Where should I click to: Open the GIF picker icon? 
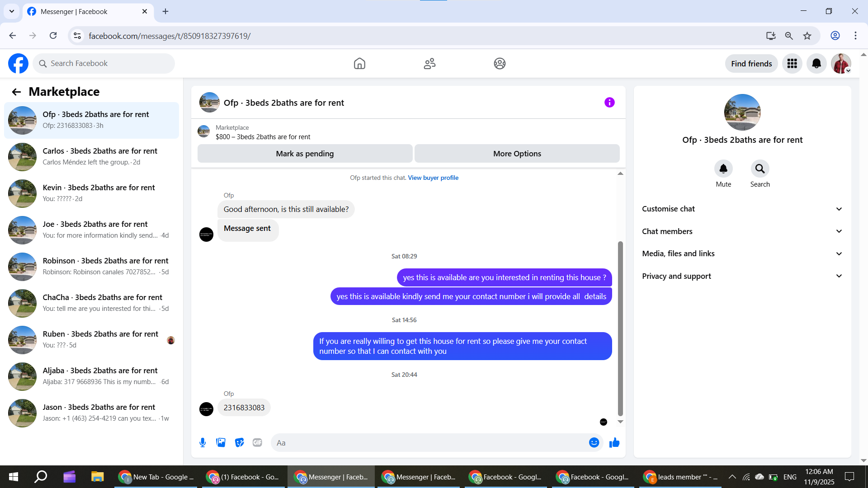point(257,443)
